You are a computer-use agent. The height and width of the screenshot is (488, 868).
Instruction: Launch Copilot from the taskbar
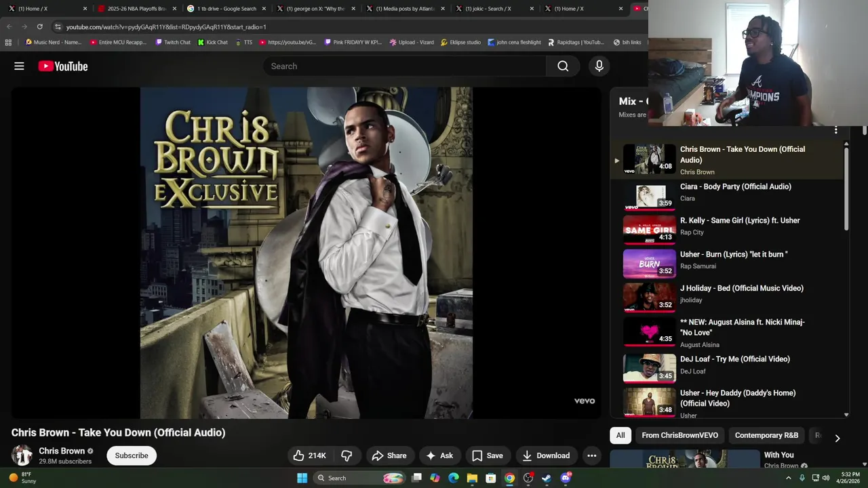435,478
